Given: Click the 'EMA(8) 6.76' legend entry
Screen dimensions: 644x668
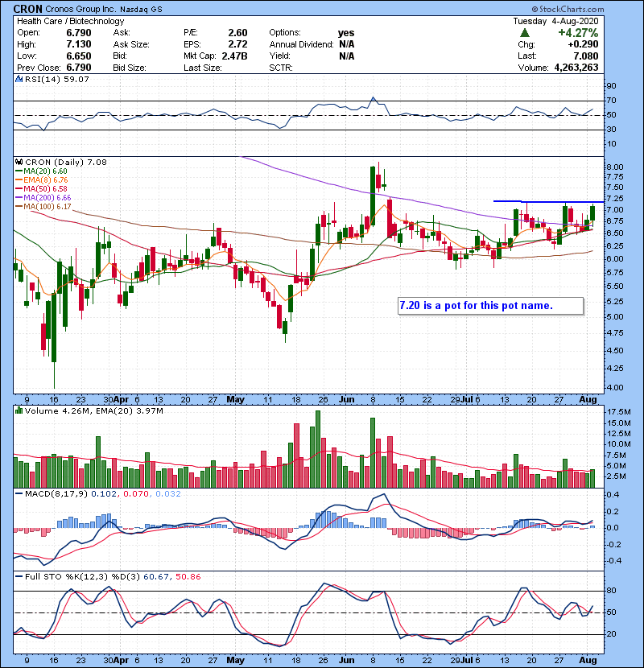Looking at the screenshot, I should coord(41,180).
